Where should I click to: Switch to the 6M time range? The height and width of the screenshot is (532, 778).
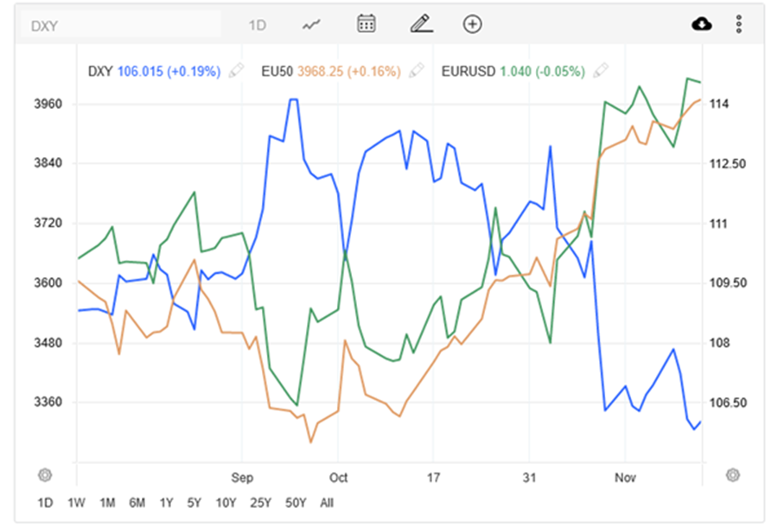137,503
